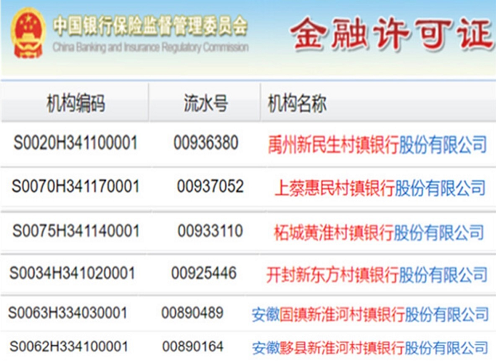This screenshot has height=361, width=496.
Task: Click institution code S0062H334100001
Action: [69, 346]
